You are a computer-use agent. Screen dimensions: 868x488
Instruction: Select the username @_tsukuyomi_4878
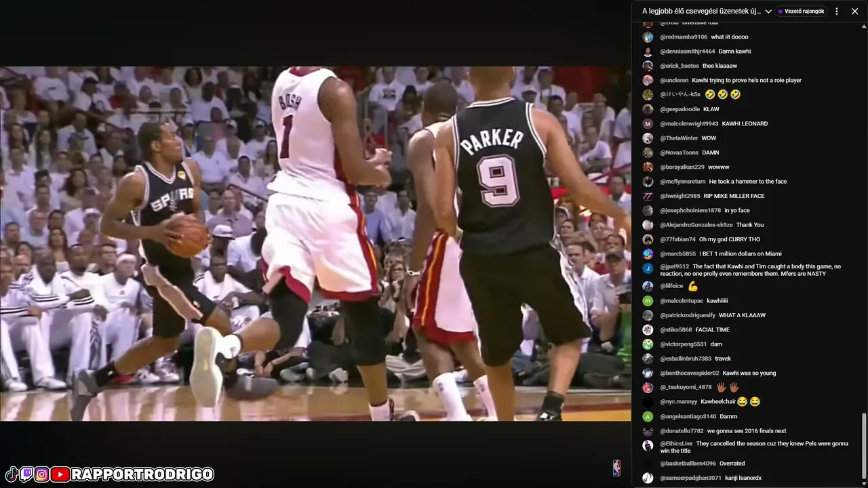click(686, 387)
